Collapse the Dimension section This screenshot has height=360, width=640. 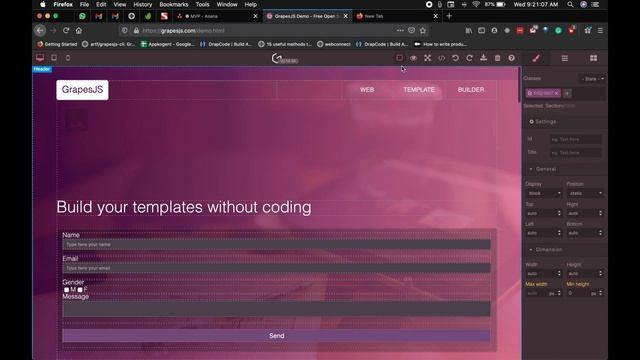[x=564, y=249]
